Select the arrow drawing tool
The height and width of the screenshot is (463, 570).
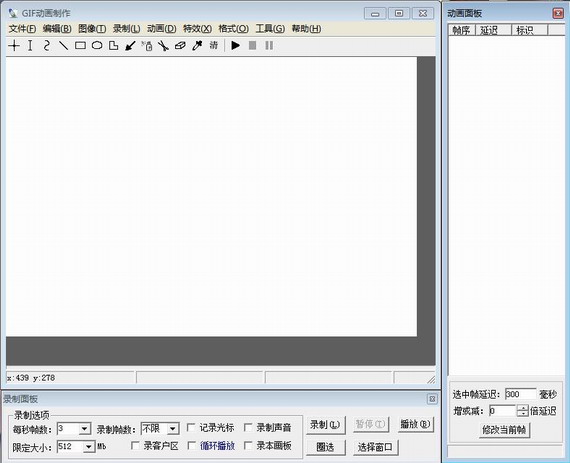[130, 46]
